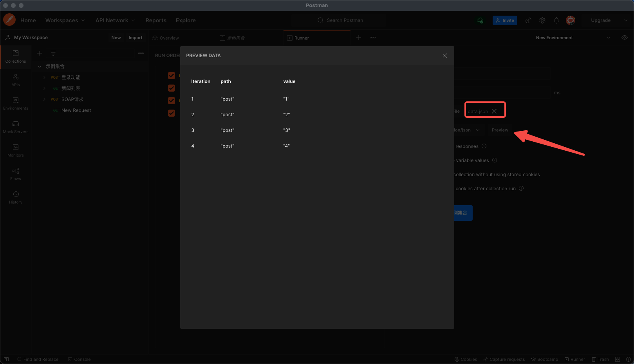Open the Console in status bar
The image size is (634, 364).
(x=79, y=359)
